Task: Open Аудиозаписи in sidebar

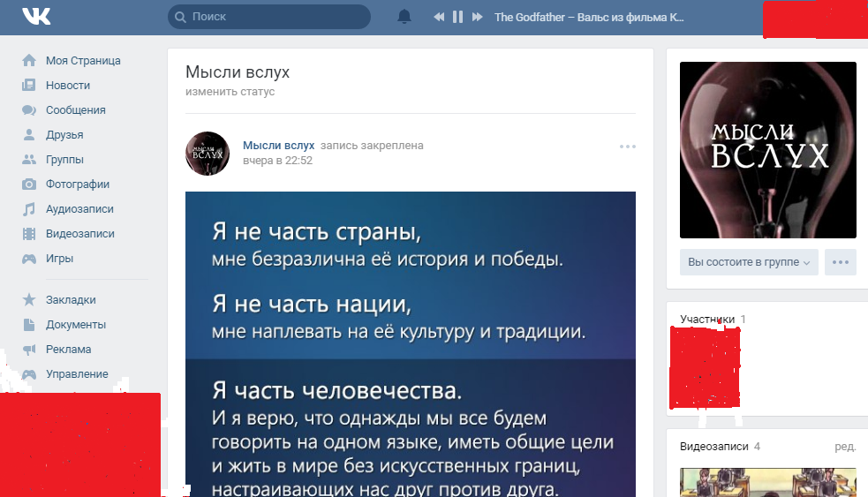Action: [x=79, y=208]
